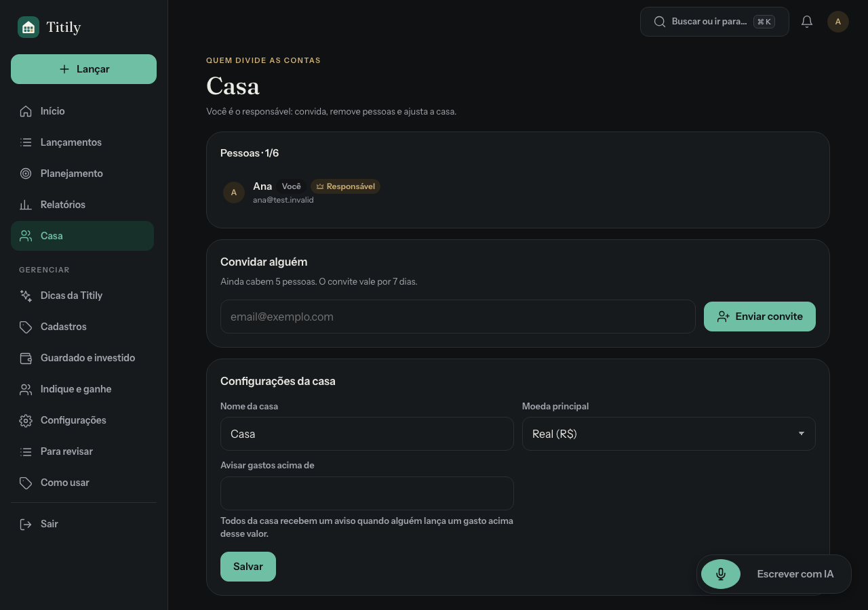The height and width of the screenshot is (610, 868).
Task: Open the user avatar menu in top bar
Action: pyautogui.click(x=838, y=22)
